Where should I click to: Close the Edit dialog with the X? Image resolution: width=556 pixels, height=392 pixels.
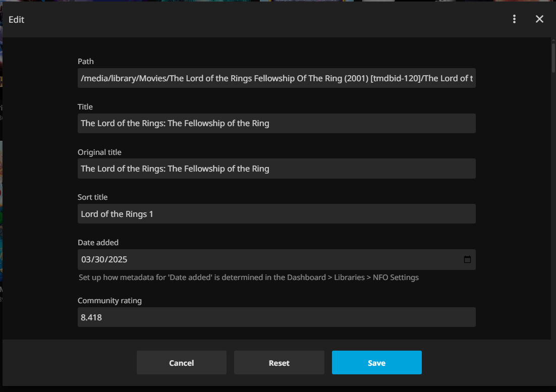[x=539, y=19]
